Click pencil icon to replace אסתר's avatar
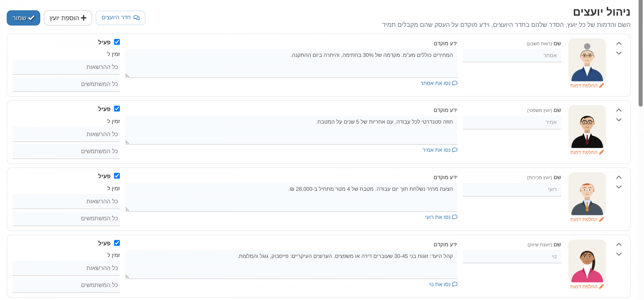This screenshot has width=644, height=300. point(601,86)
